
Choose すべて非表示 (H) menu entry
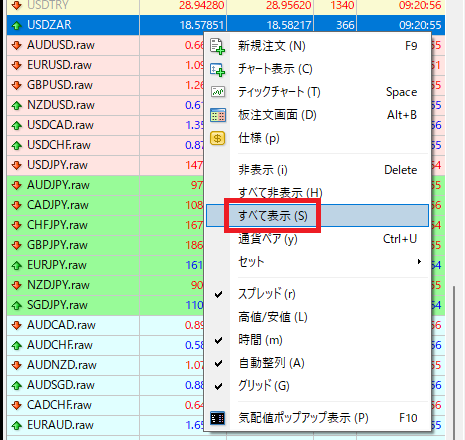point(317,193)
